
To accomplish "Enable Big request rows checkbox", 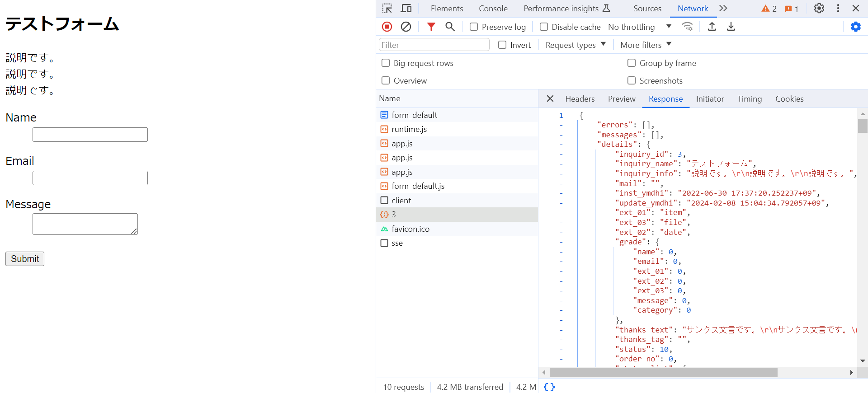I will (x=386, y=63).
